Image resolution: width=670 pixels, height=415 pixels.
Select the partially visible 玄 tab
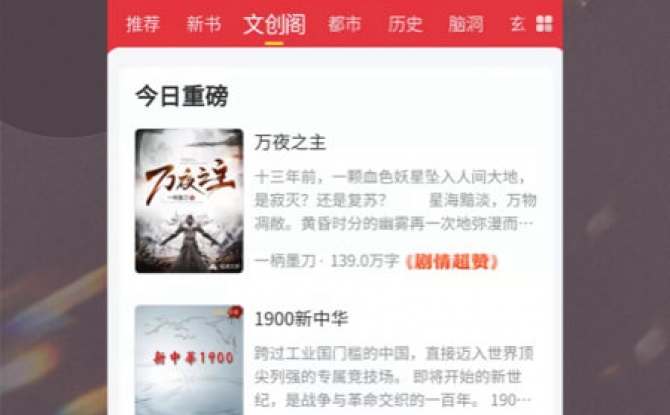pyautogui.click(x=517, y=24)
